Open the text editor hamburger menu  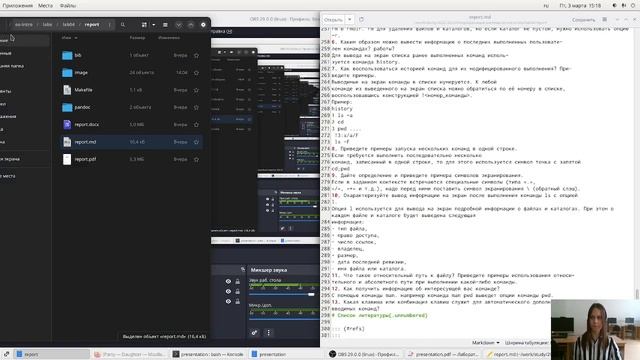(604, 20)
